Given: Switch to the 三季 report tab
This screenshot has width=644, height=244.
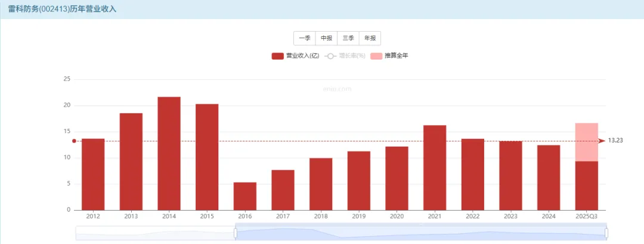Looking at the screenshot, I should [348, 38].
